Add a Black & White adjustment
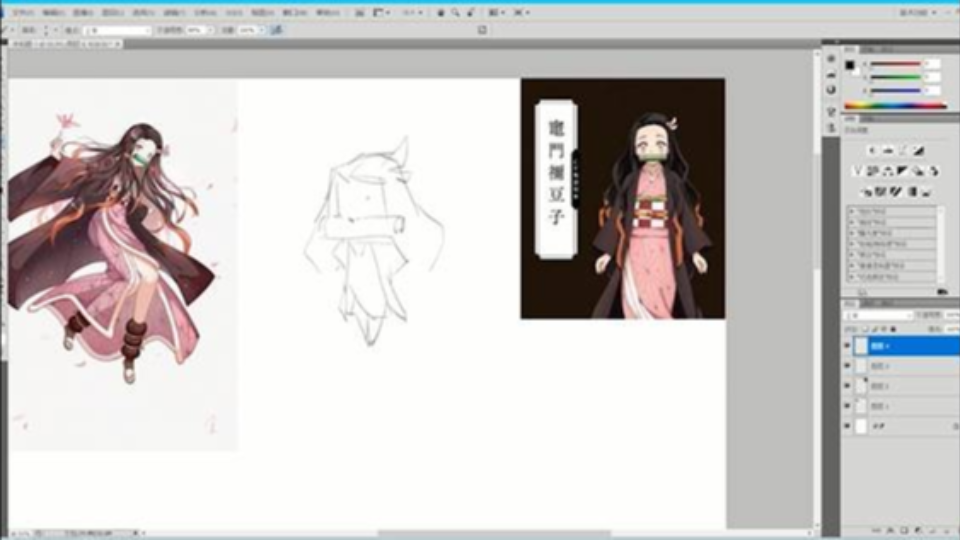The width and height of the screenshot is (960, 540). 903,171
